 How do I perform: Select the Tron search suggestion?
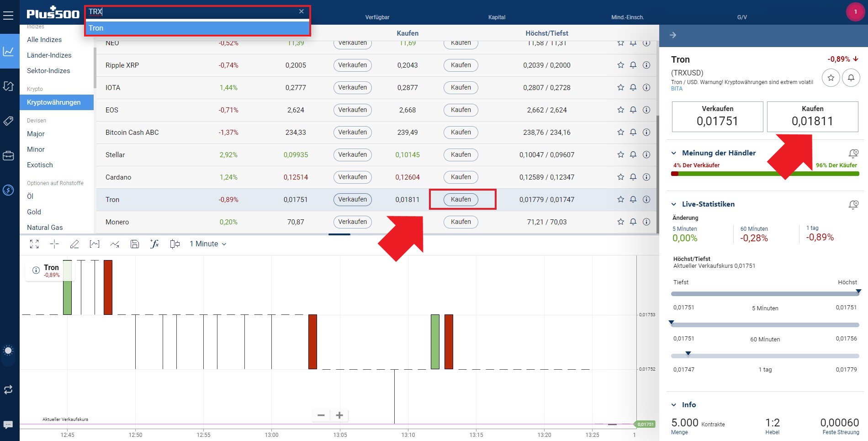click(197, 28)
